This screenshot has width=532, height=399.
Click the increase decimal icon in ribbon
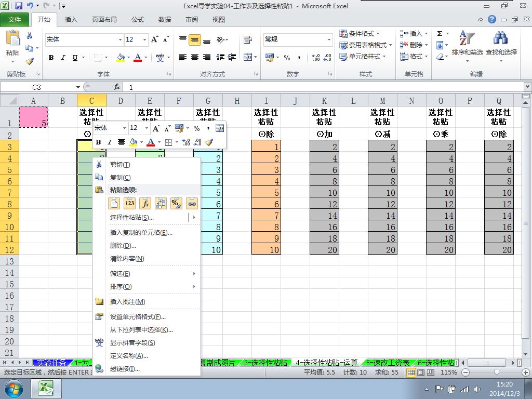pyautogui.click(x=315, y=58)
